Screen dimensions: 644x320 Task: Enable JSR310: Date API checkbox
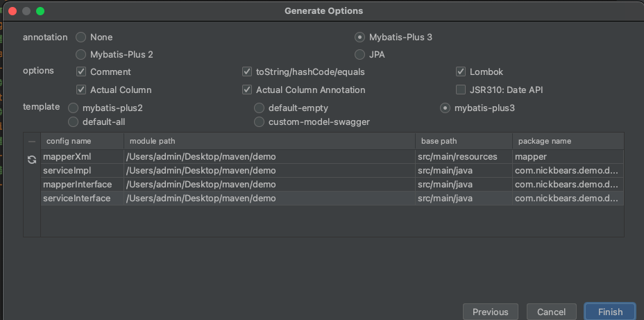pyautogui.click(x=460, y=90)
